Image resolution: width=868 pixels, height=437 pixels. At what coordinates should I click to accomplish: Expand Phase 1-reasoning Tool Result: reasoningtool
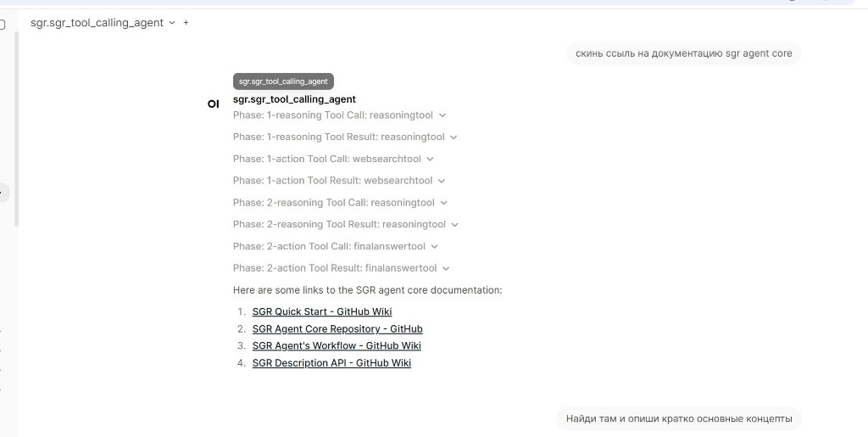[x=345, y=137]
